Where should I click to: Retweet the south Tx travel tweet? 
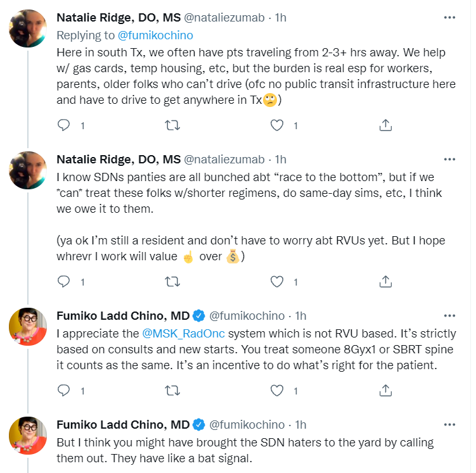(x=170, y=125)
